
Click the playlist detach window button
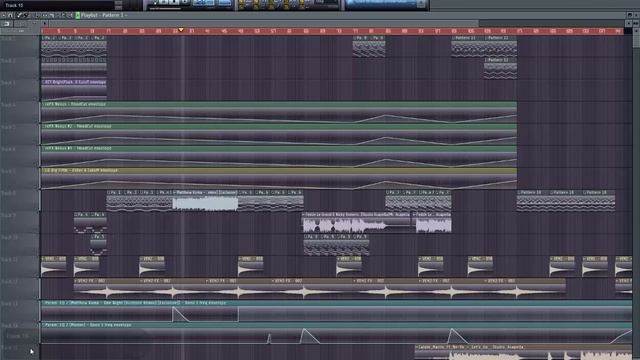click(x=629, y=15)
